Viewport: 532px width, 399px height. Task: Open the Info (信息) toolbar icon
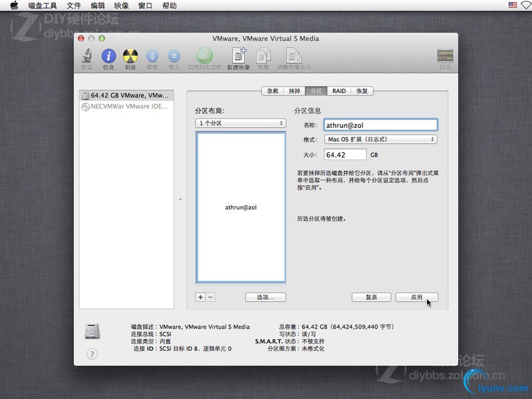tap(108, 56)
